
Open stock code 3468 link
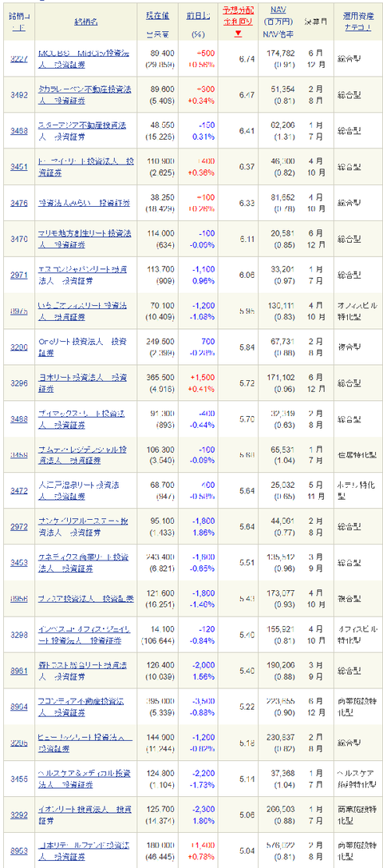click(18, 131)
